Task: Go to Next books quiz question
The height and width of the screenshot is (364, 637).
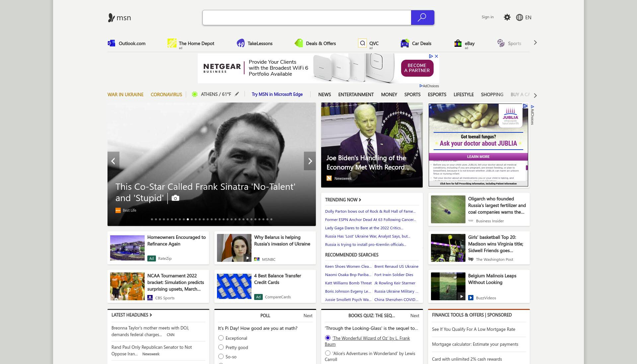Action: (415, 316)
